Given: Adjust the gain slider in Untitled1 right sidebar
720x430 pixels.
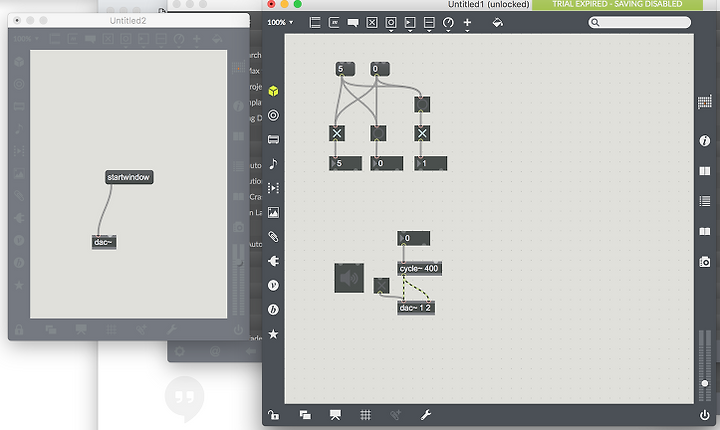Looking at the screenshot, I should click(x=705, y=383).
